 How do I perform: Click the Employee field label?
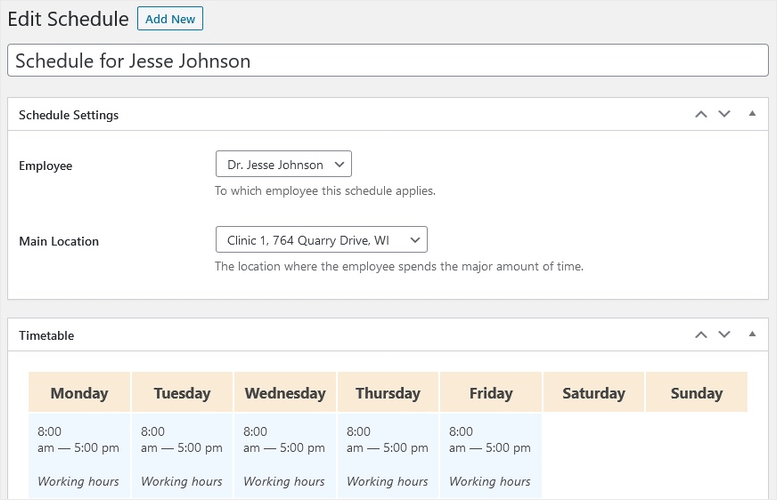coord(46,166)
